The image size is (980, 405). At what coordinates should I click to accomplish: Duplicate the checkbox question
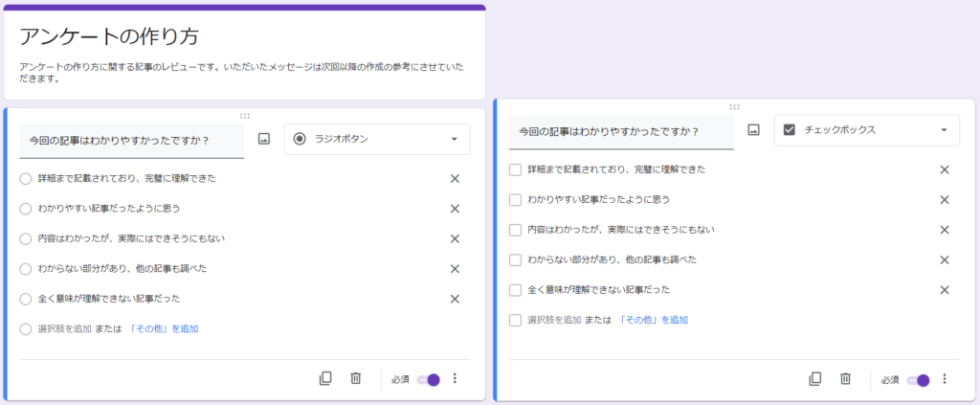pos(815,378)
